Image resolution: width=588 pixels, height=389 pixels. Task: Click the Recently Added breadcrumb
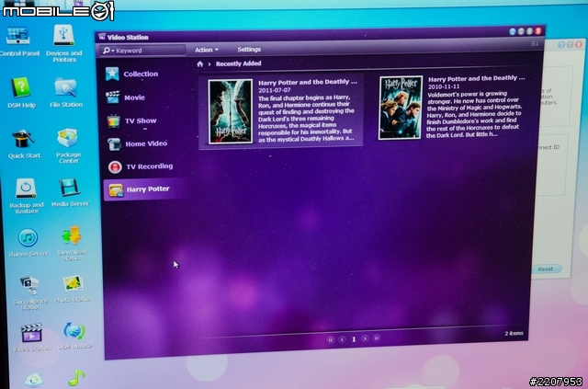tap(239, 63)
